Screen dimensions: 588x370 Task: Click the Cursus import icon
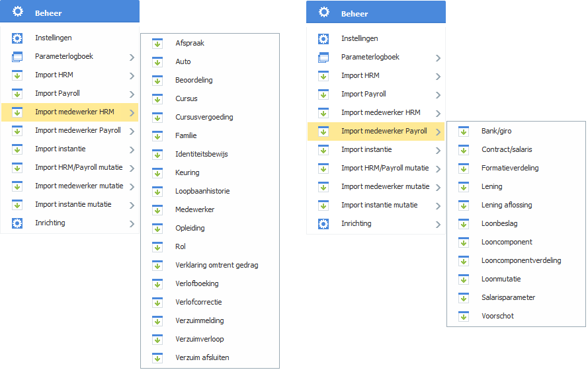click(157, 99)
